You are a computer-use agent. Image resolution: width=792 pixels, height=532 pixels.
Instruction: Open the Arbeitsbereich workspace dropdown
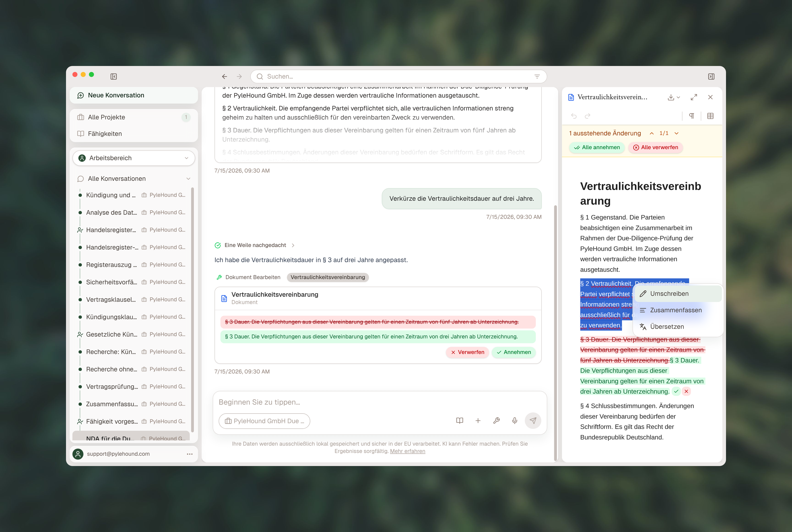click(x=134, y=158)
